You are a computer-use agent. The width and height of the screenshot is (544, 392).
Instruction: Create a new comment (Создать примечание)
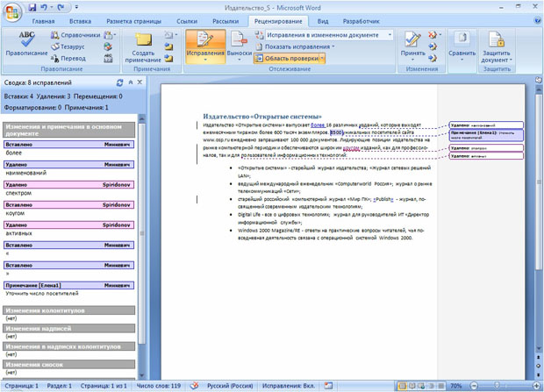143,47
